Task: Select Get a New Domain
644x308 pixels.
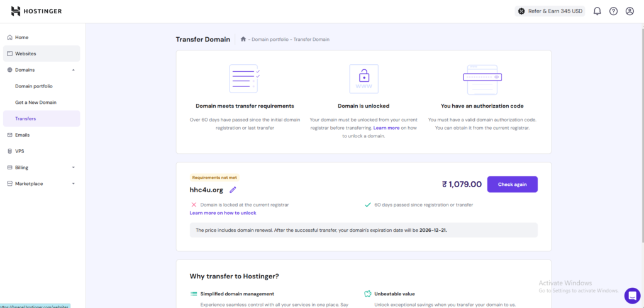Action: (36, 103)
